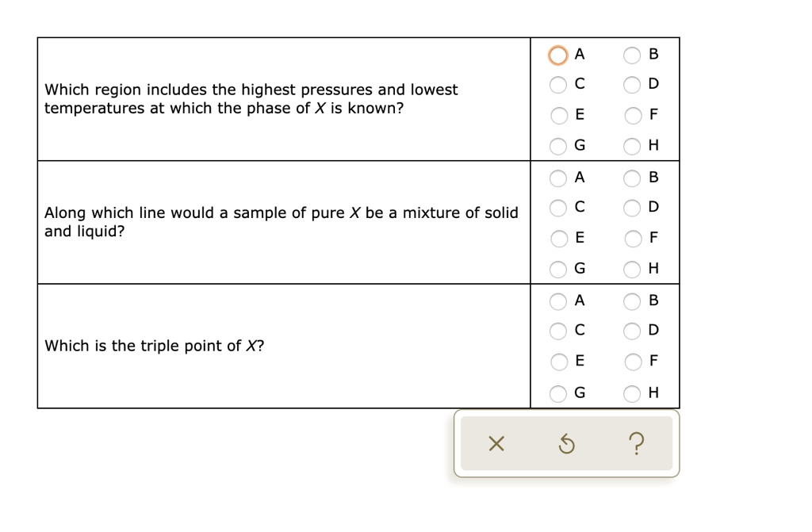The width and height of the screenshot is (812, 532).
Task: Choose option H for triple point question
Action: [x=632, y=393]
